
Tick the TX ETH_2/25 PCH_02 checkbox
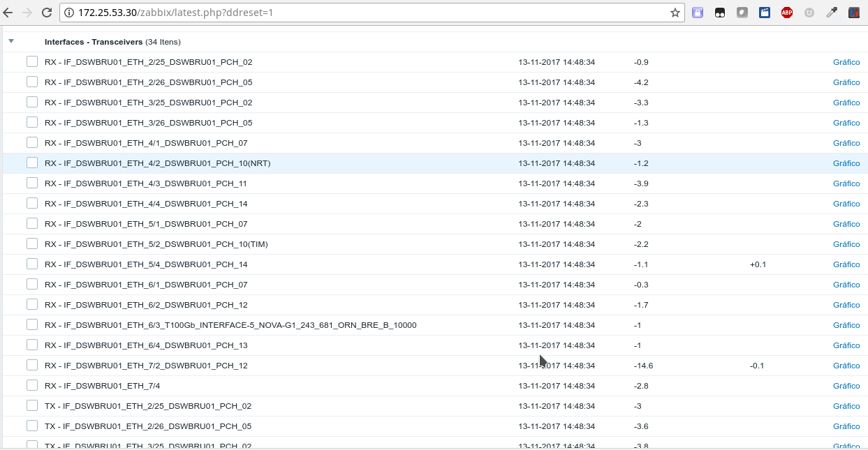pyautogui.click(x=32, y=405)
